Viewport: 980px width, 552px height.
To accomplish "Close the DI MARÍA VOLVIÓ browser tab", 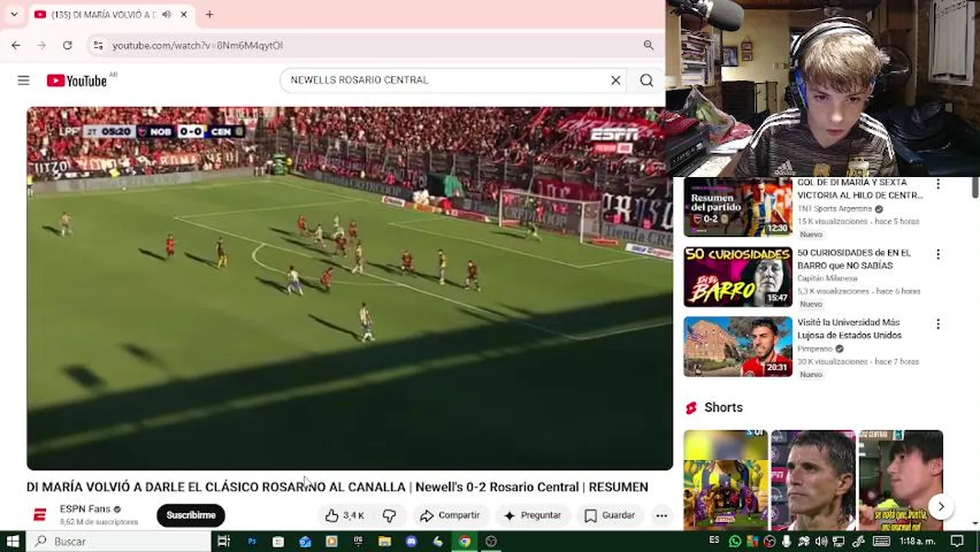I will tap(184, 14).
